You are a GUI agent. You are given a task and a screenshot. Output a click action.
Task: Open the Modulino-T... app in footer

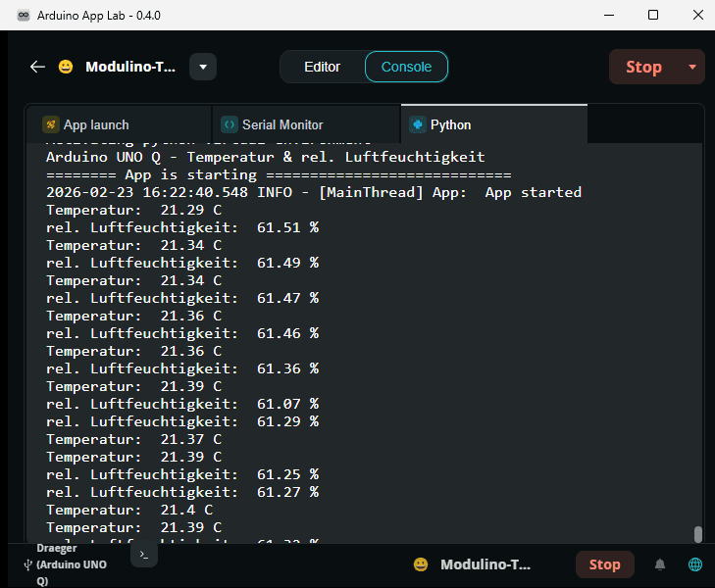pos(485,564)
